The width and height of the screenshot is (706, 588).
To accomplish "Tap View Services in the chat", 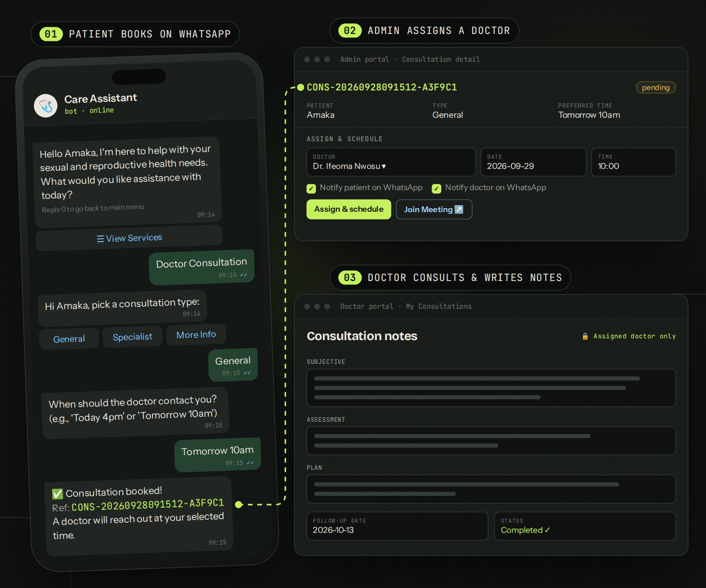I will pyautogui.click(x=129, y=238).
